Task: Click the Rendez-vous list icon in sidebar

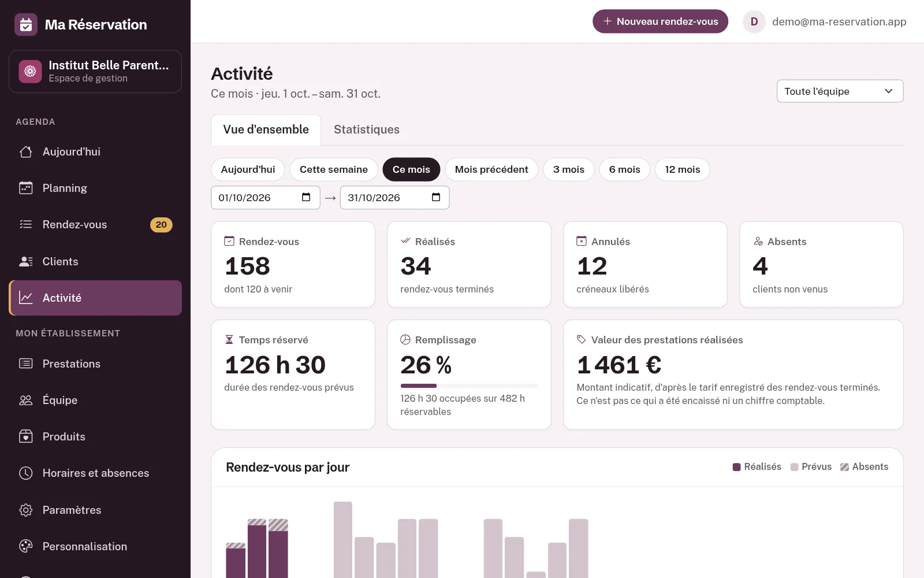Action: pos(26,224)
